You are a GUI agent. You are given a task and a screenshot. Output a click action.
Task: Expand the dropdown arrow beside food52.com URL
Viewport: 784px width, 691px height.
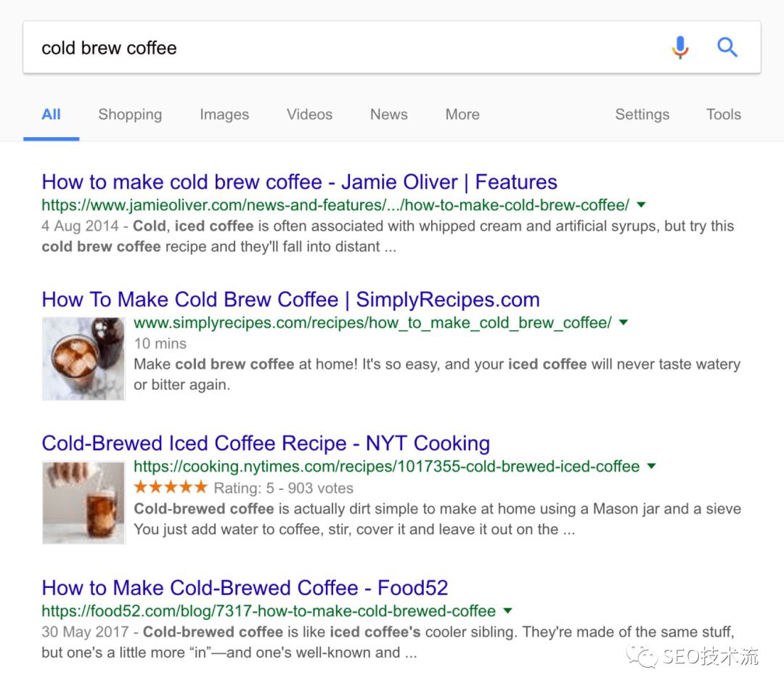507,611
